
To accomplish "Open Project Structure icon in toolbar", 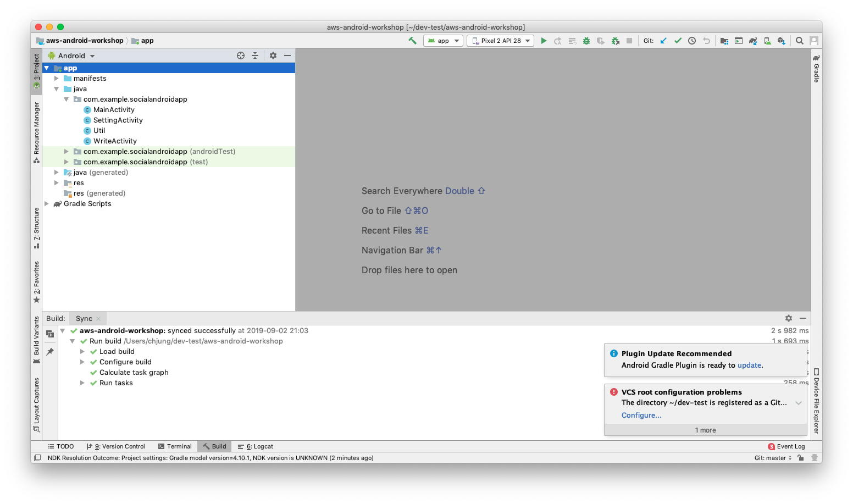I will pyautogui.click(x=724, y=41).
